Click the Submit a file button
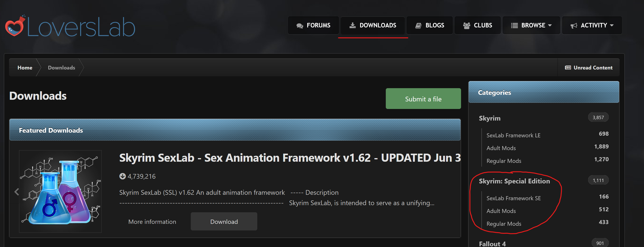The image size is (644, 247). click(x=423, y=99)
